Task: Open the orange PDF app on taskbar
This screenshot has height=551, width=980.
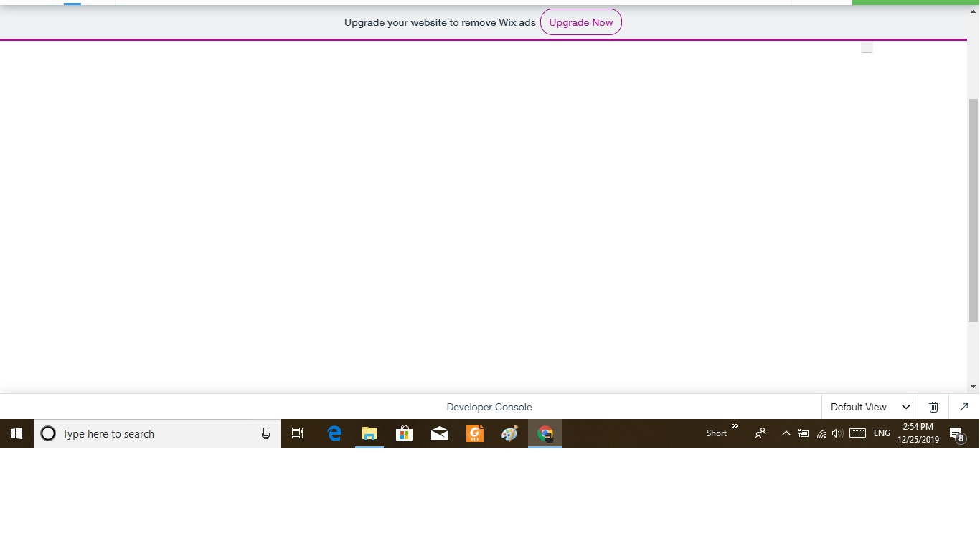Action: [475, 433]
